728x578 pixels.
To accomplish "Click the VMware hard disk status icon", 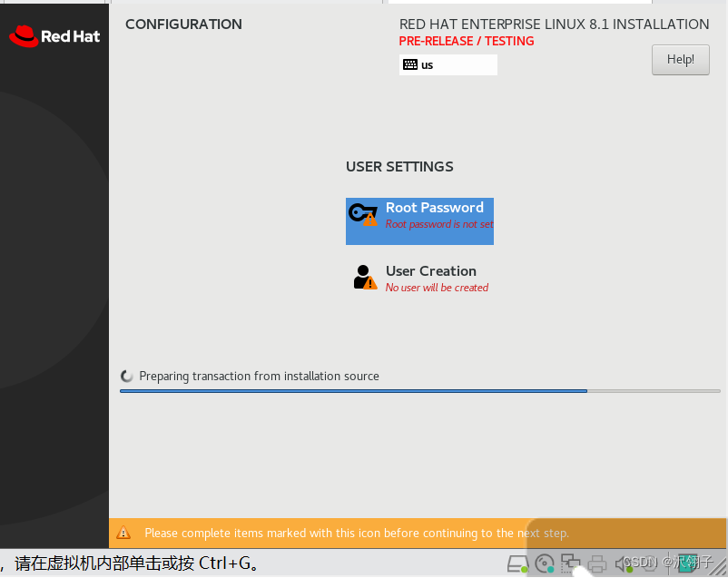I will [x=517, y=563].
